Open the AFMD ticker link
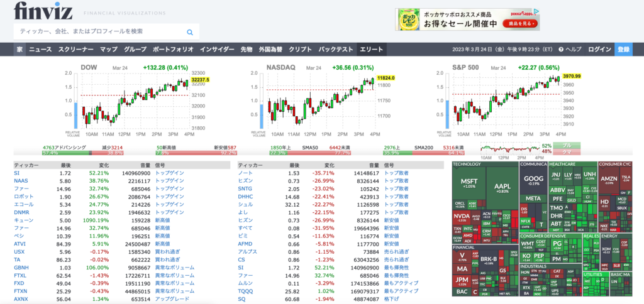644x304 pixels. click(x=245, y=244)
